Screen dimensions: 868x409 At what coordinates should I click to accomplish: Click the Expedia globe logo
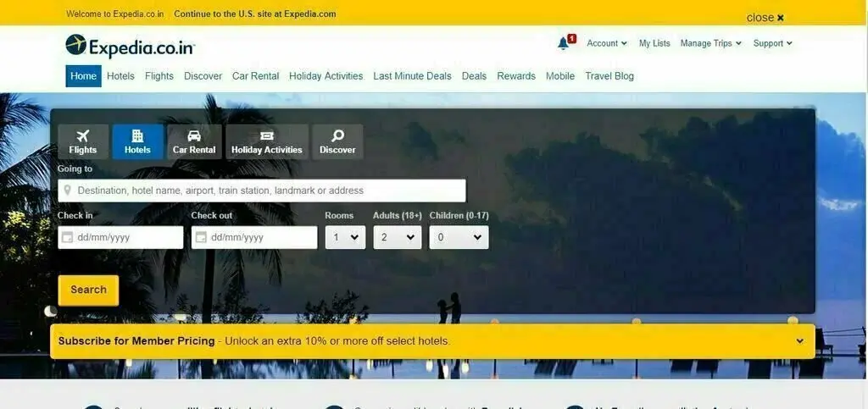(x=75, y=45)
